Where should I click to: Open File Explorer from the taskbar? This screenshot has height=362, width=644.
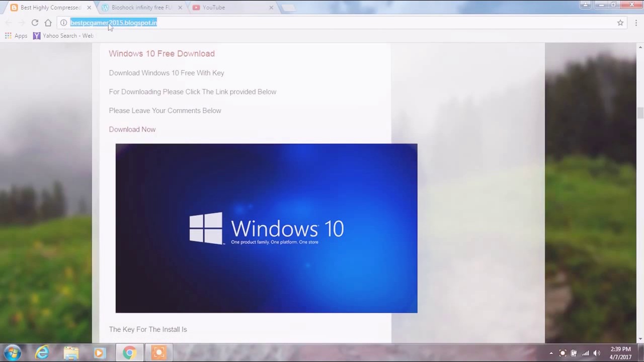click(x=71, y=353)
